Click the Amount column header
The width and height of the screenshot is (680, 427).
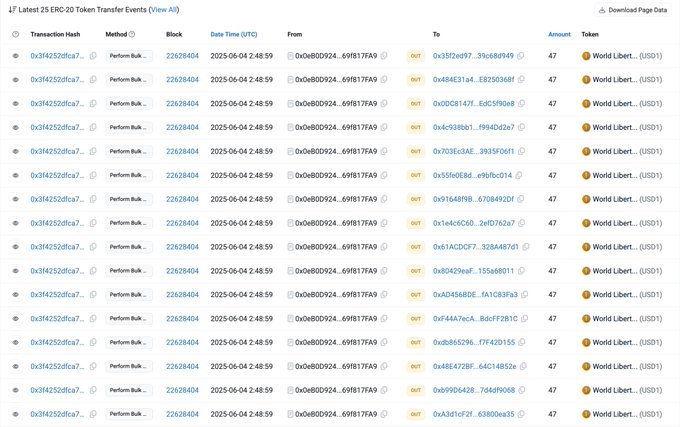[x=559, y=34]
